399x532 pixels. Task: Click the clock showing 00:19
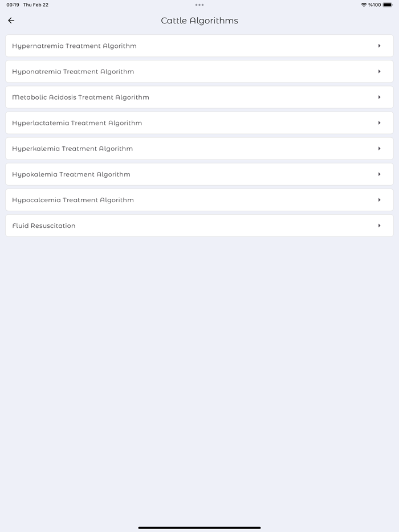9,4
